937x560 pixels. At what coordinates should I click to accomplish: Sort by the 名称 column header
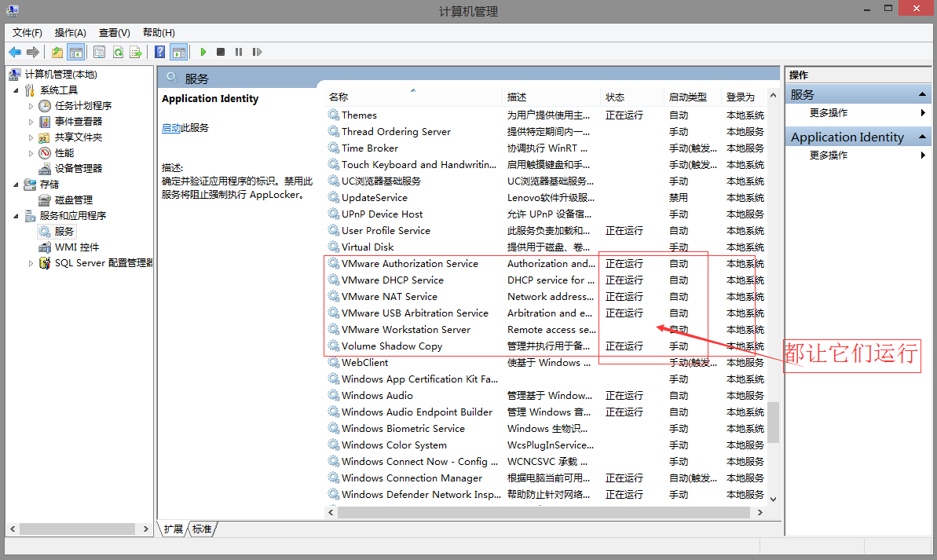tap(414, 97)
